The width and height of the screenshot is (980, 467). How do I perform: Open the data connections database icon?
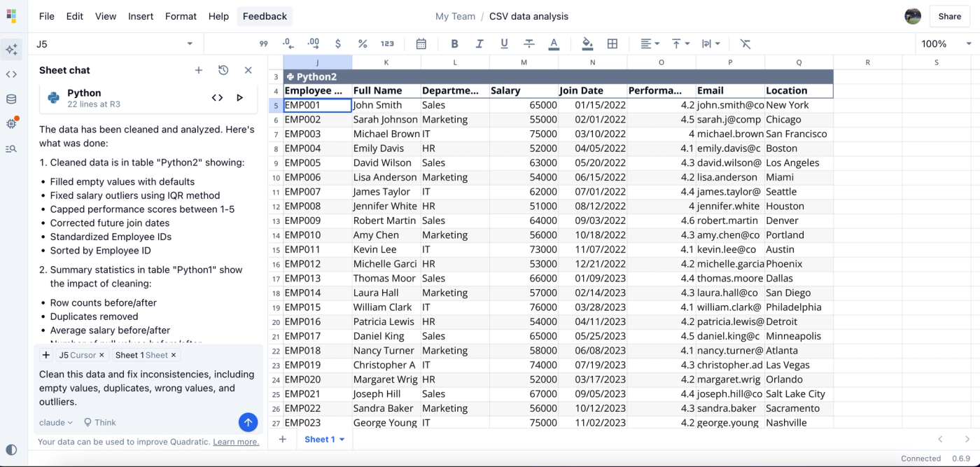coord(10,99)
